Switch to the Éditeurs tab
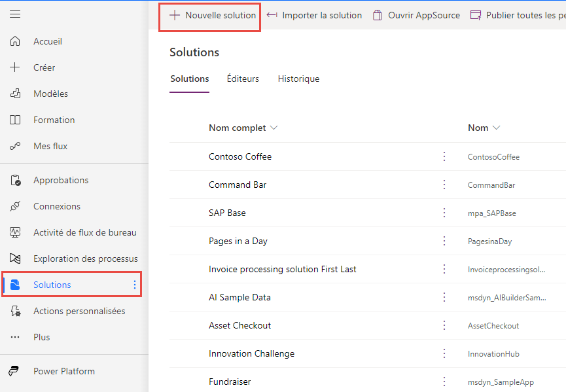Viewport: 566px width, 392px height. click(x=243, y=79)
